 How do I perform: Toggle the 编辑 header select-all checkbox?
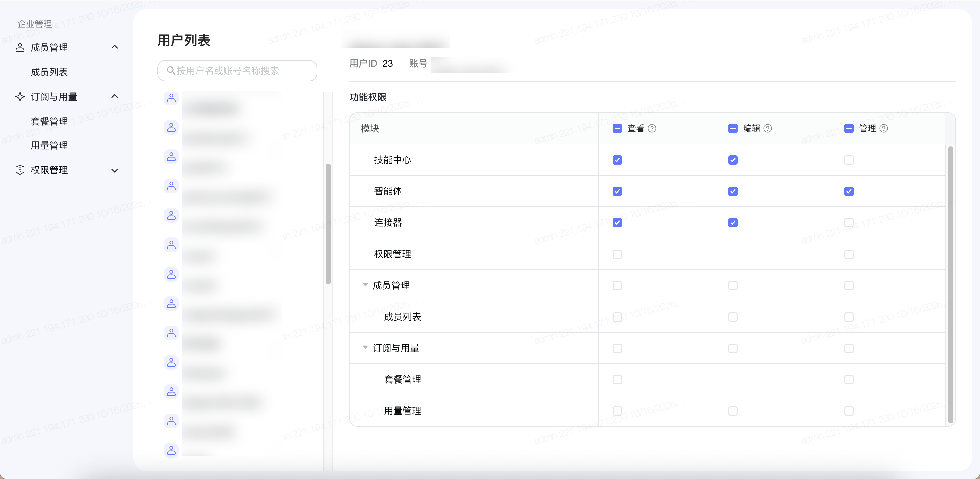pos(733,128)
